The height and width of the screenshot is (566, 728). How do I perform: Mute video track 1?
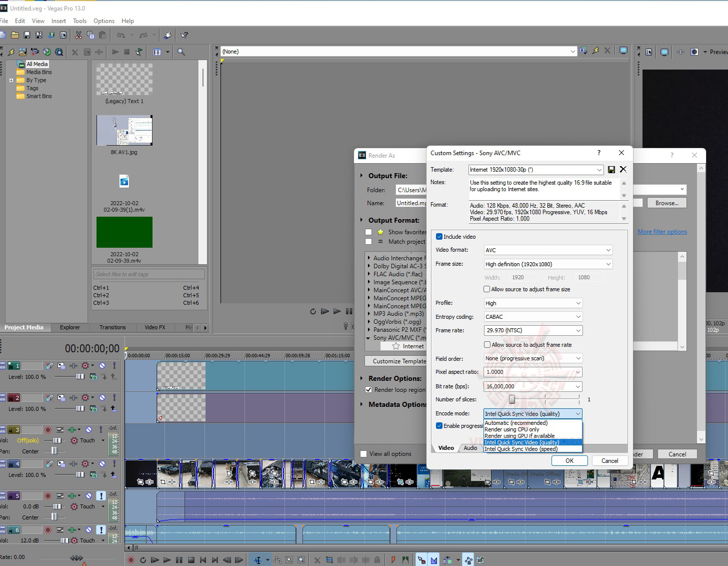pos(102,366)
